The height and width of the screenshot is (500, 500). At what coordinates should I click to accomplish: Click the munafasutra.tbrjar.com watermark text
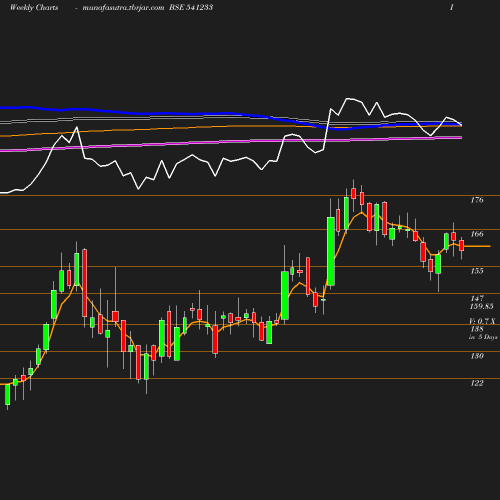tap(123, 7)
